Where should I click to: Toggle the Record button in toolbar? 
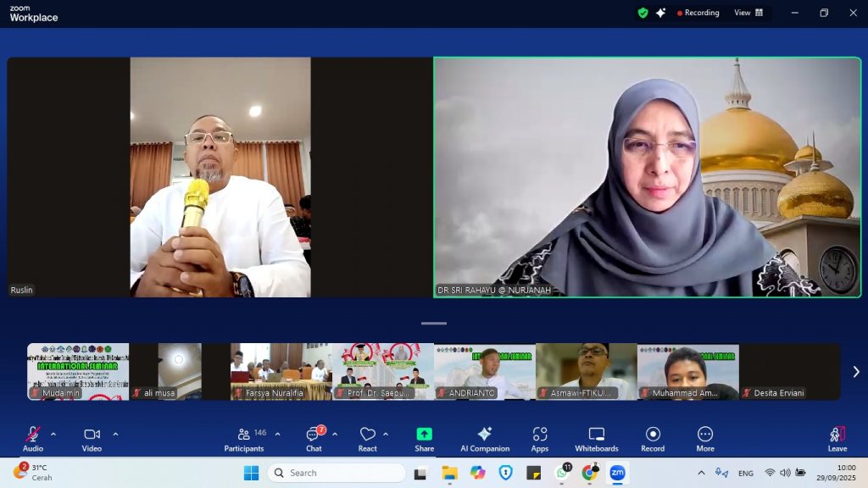point(653,437)
